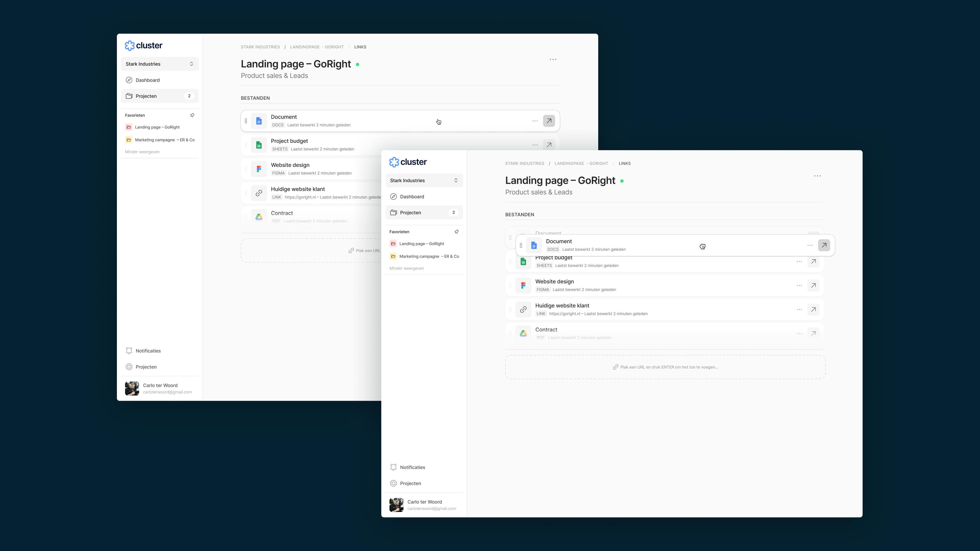
Task: Open more options for Project budget, front window
Action: pos(799,262)
